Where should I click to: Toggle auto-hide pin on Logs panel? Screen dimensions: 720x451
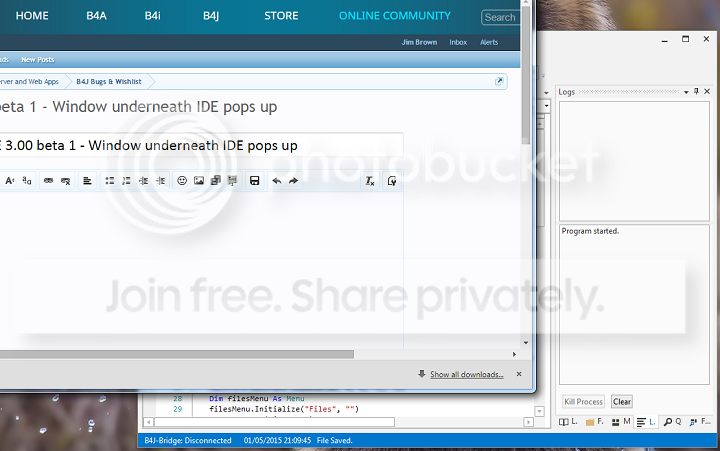697,92
